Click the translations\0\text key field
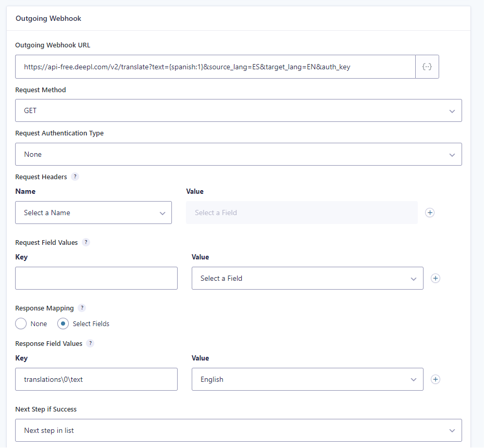 [x=96, y=379]
